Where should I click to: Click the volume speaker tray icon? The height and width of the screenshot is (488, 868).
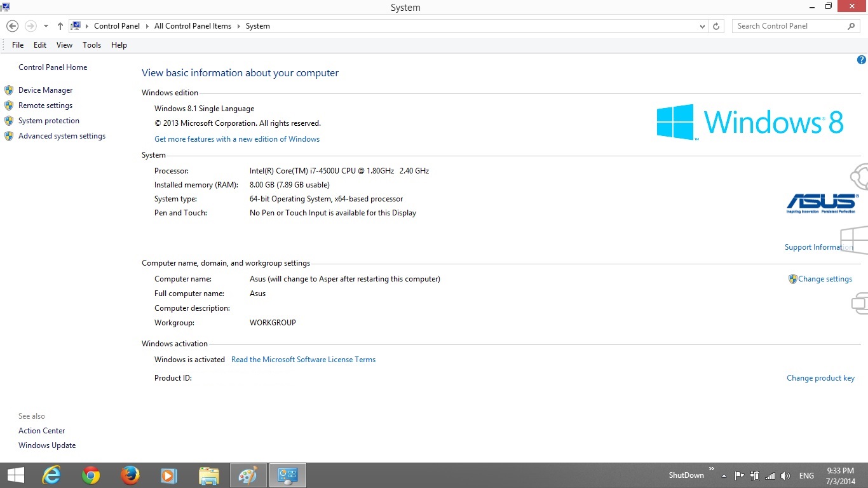[785, 475]
